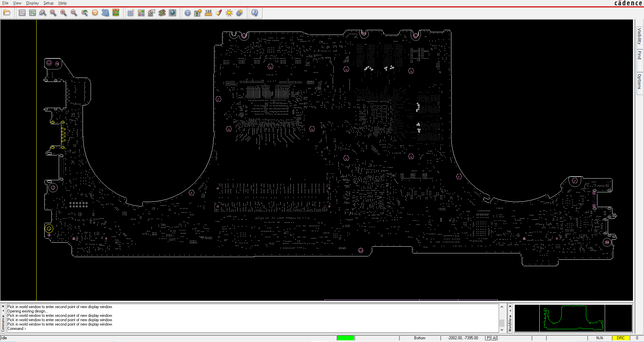Click the WorldView board thumbnail
The image size is (644, 342).
(x=574, y=318)
